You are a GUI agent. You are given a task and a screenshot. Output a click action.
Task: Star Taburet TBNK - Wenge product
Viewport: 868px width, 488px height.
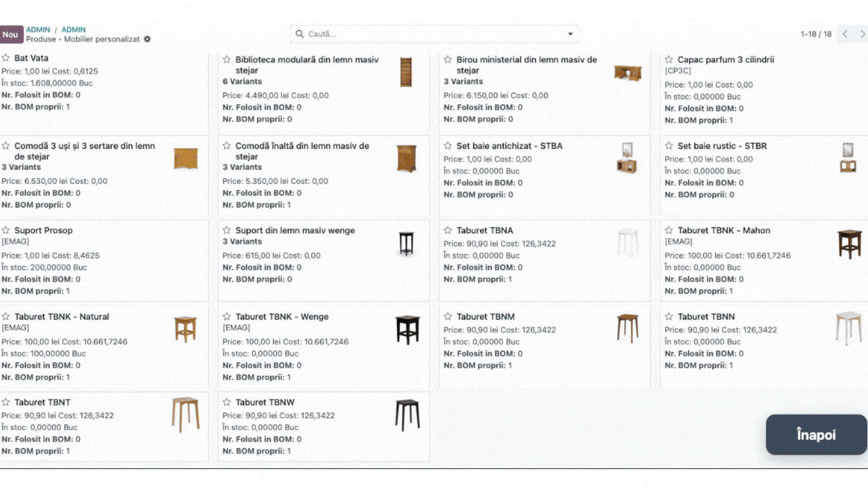[x=226, y=316]
